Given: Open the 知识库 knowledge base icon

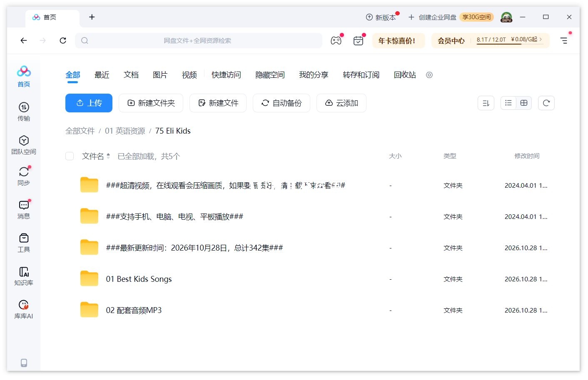Looking at the screenshot, I should pos(24,276).
